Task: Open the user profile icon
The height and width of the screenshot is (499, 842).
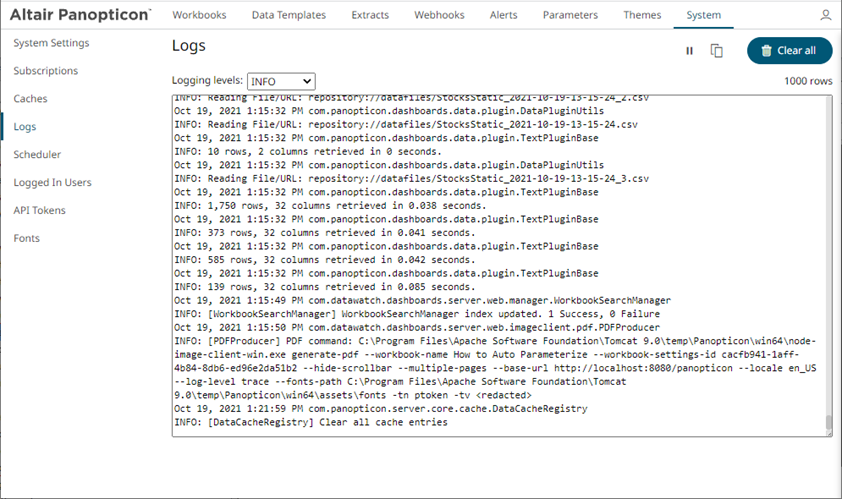Action: click(825, 16)
